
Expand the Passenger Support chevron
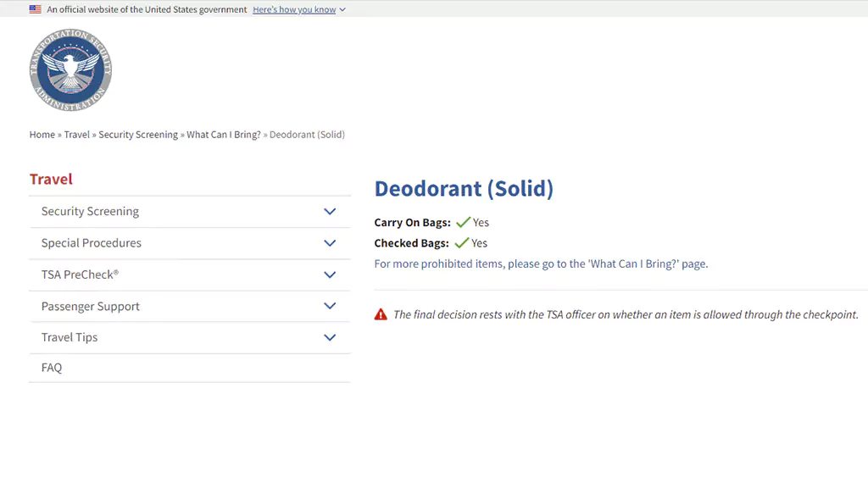tap(330, 306)
